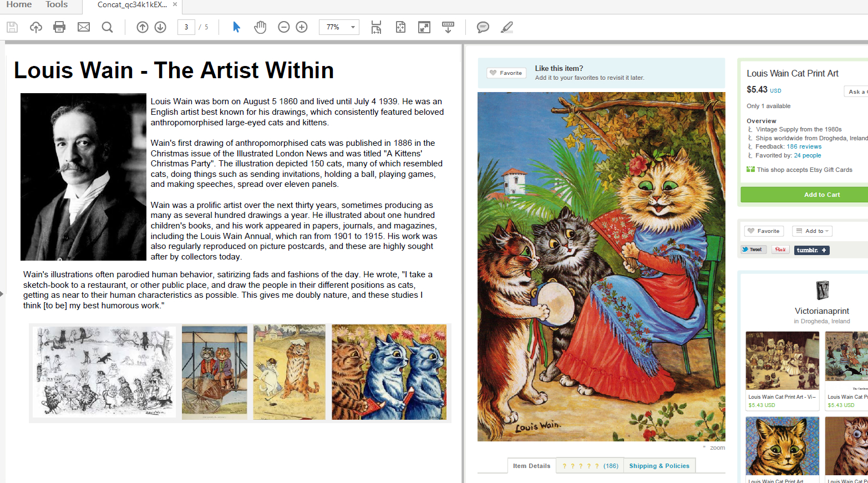Share with the tumblr button

tap(811, 250)
